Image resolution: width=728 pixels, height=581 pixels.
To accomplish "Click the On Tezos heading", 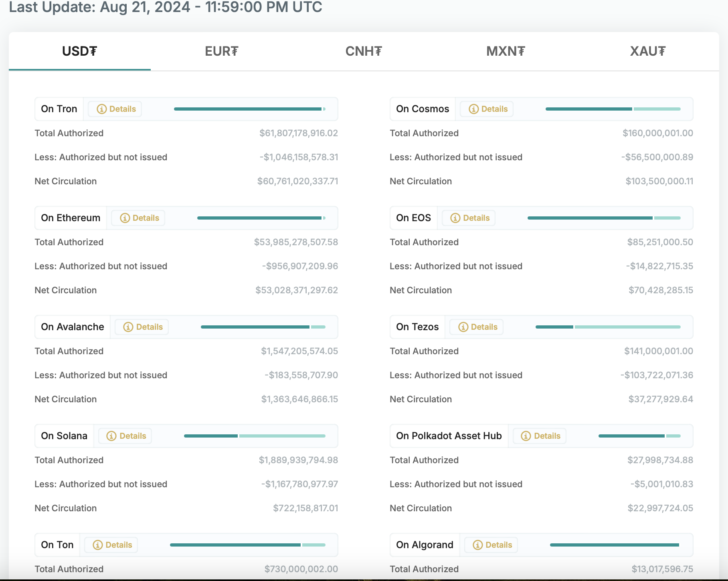I will click(417, 327).
